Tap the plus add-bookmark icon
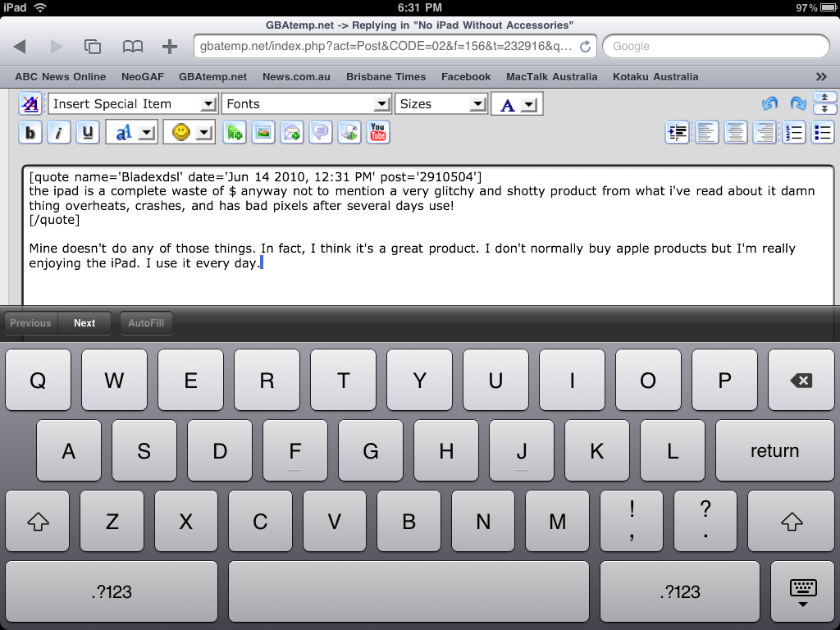 pos(169,47)
